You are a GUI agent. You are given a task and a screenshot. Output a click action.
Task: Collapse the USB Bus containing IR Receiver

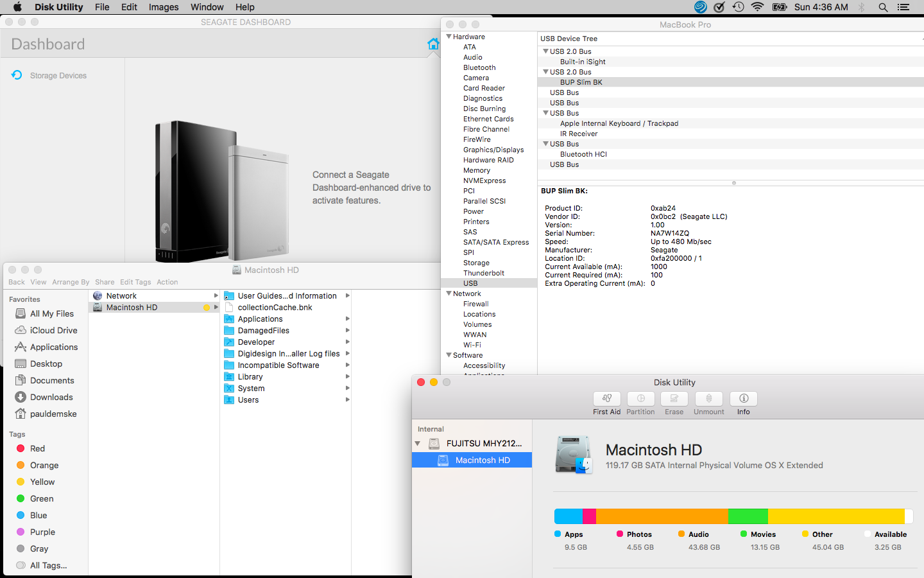(x=546, y=113)
